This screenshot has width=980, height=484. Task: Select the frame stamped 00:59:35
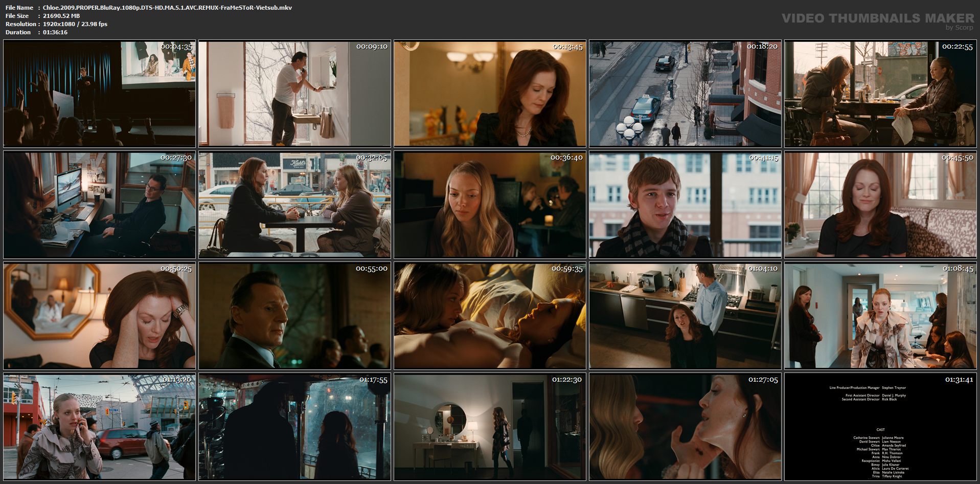(490, 316)
